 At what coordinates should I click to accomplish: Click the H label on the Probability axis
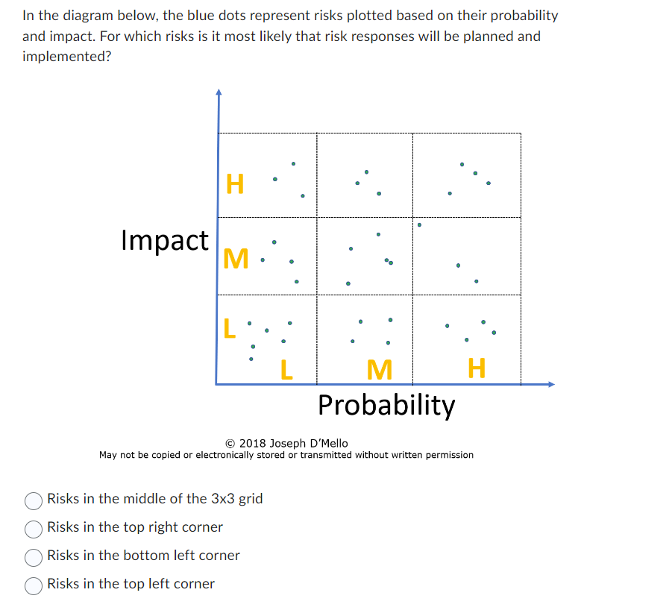476,369
